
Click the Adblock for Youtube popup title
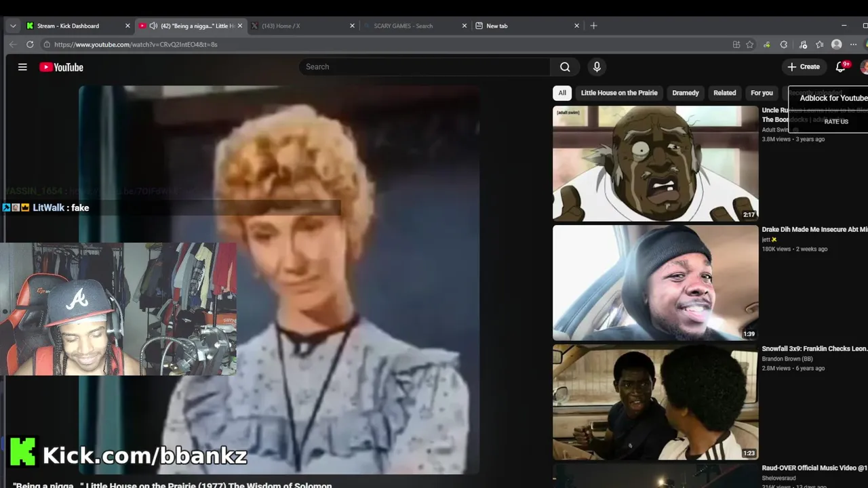tap(833, 98)
